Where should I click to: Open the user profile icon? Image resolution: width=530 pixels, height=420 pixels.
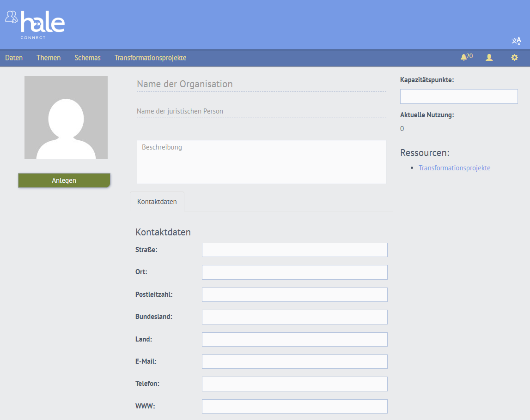(489, 57)
